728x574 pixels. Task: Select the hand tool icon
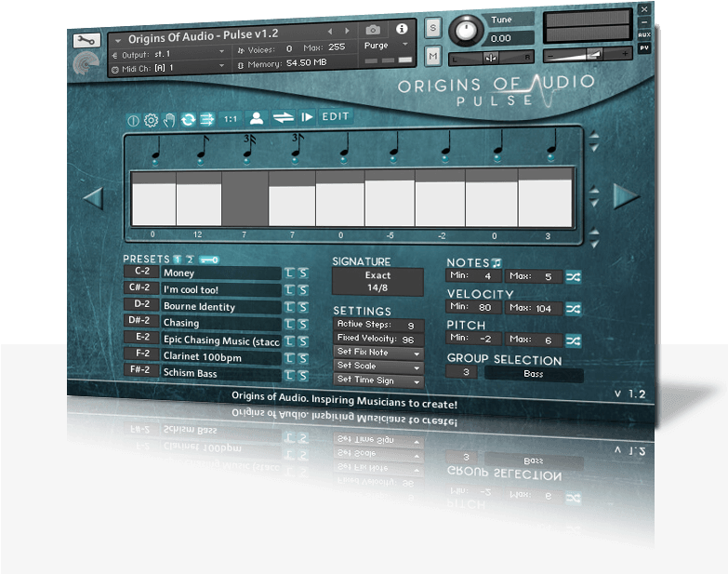click(x=169, y=120)
